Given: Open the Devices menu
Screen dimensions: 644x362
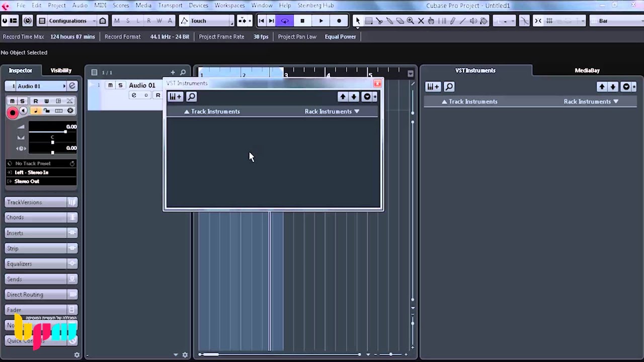Looking at the screenshot, I should pos(198,5).
